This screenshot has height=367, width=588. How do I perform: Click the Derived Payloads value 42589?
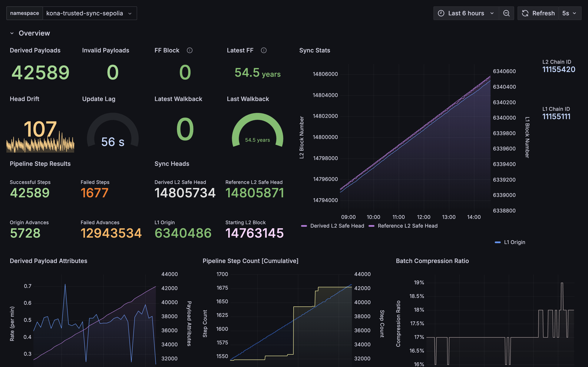coord(40,72)
